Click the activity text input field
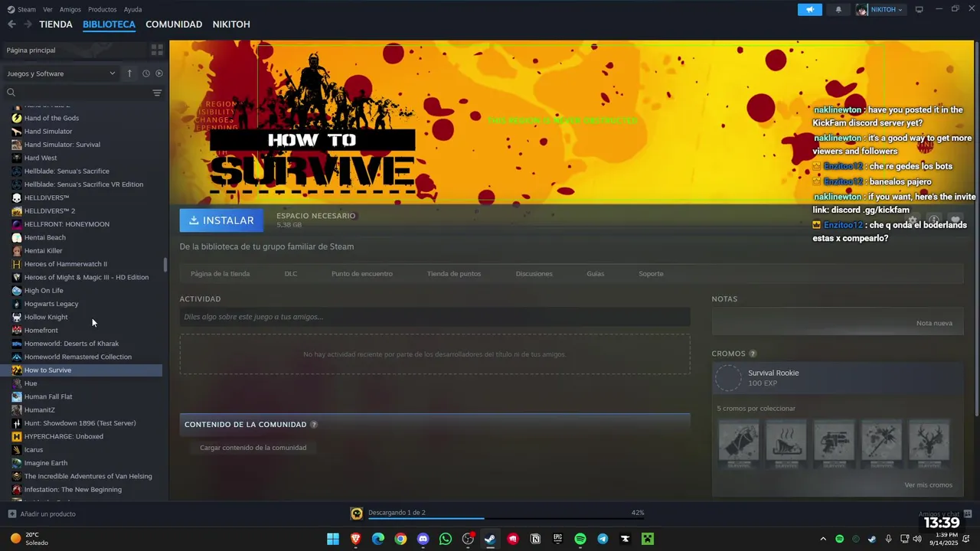 tap(435, 317)
